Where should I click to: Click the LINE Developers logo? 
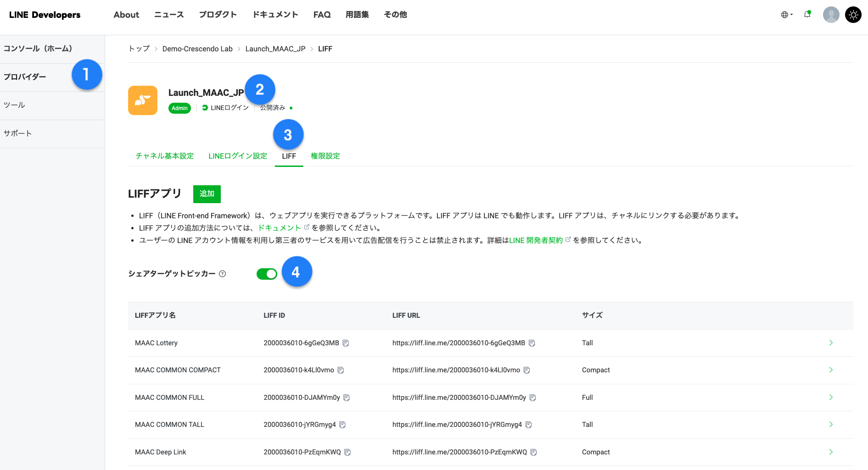click(45, 15)
